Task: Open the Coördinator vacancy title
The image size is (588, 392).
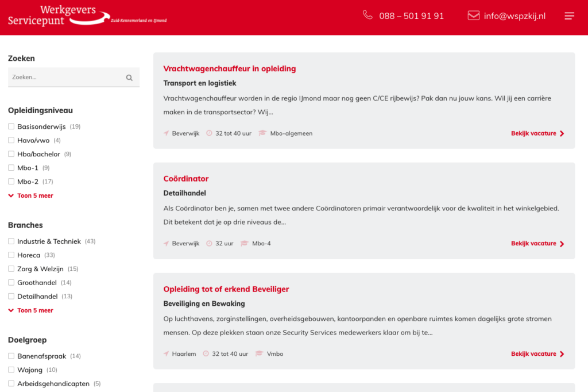Action: (x=185, y=179)
